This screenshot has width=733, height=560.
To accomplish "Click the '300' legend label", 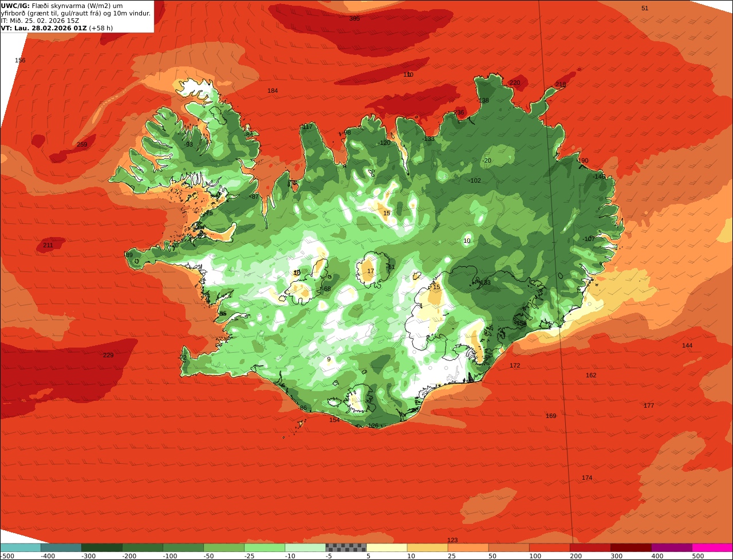I will tap(616, 556).
